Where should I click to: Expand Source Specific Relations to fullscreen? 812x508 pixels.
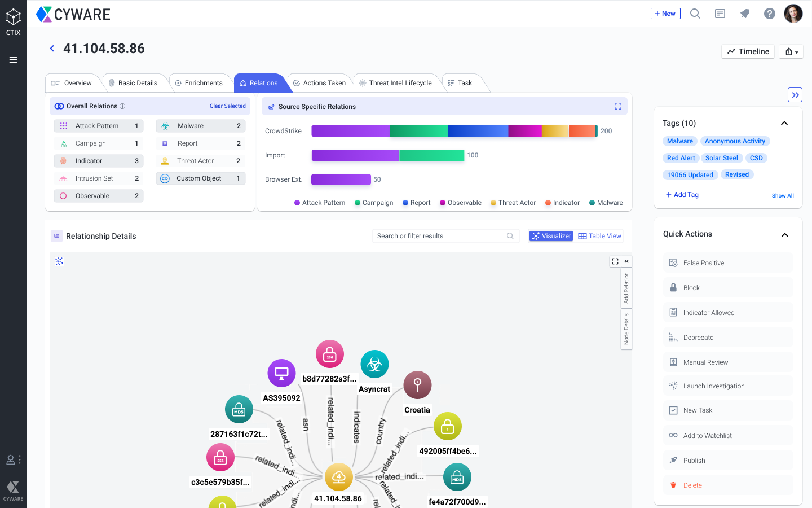click(x=618, y=106)
